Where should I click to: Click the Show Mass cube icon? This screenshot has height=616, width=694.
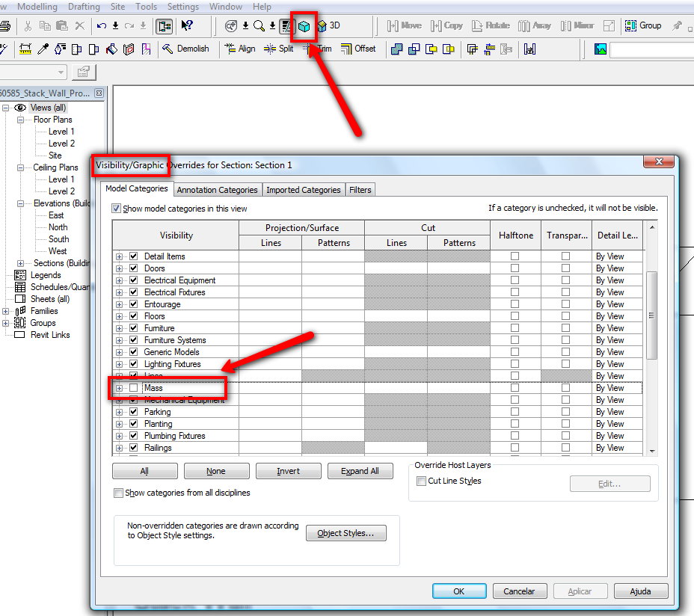(304, 26)
